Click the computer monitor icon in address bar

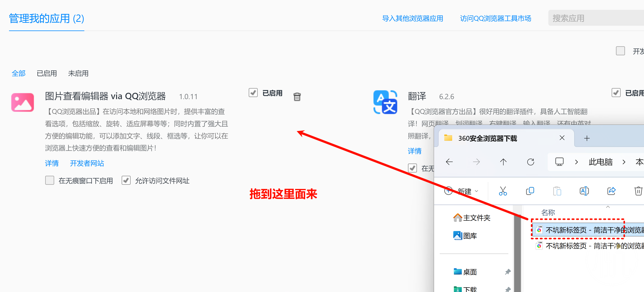coord(559,162)
